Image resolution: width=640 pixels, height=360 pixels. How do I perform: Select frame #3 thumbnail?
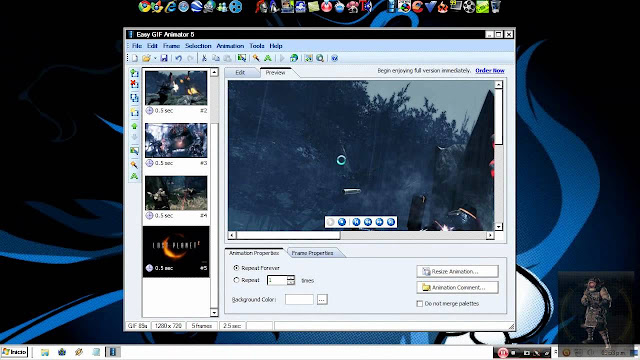[x=176, y=140]
